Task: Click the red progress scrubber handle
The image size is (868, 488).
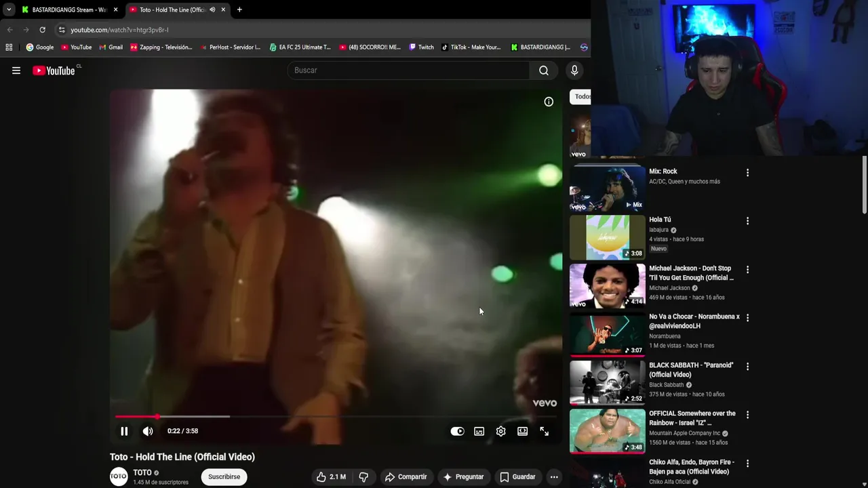Action: (157, 416)
